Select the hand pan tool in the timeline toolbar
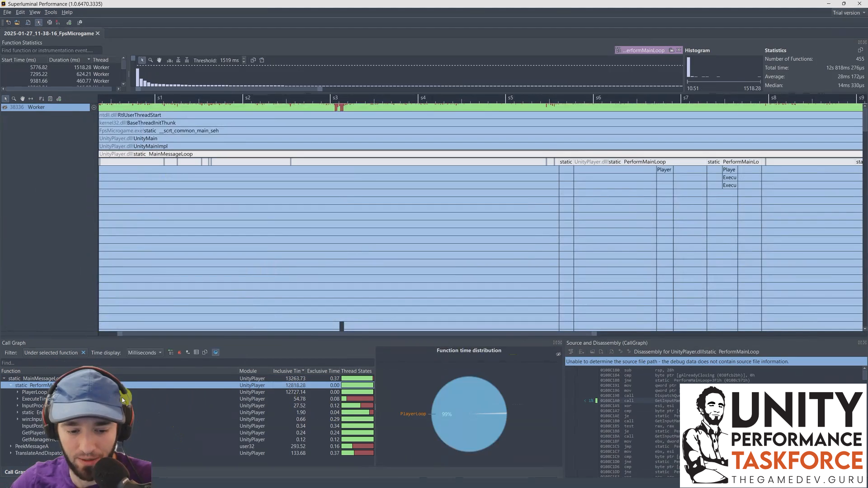The width and height of the screenshot is (868, 488). coord(159,60)
